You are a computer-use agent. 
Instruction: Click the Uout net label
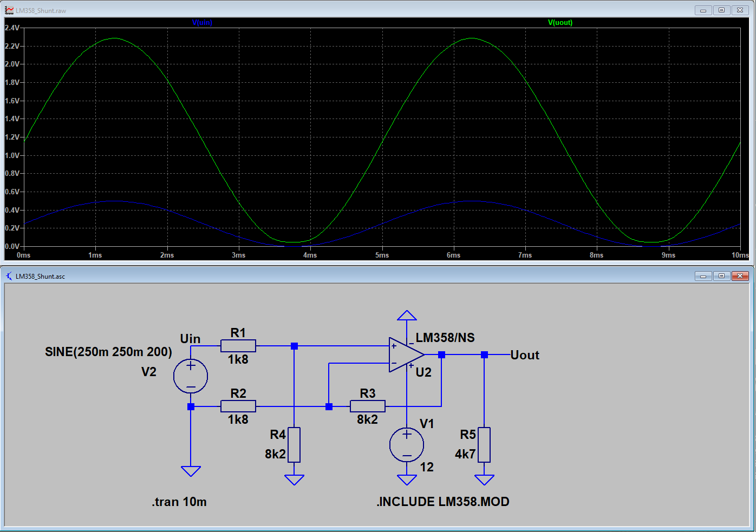tap(524, 355)
